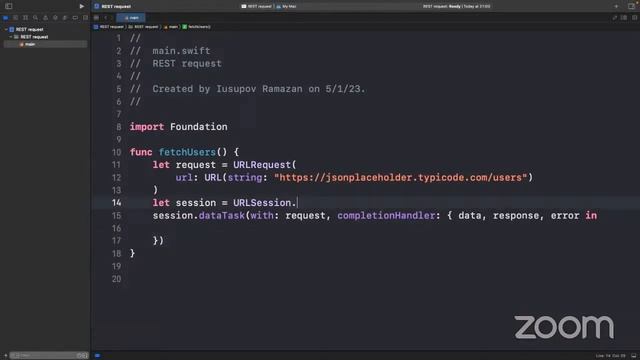
Task: Click the add file plus at navigator bottom
Action: pos(5,356)
